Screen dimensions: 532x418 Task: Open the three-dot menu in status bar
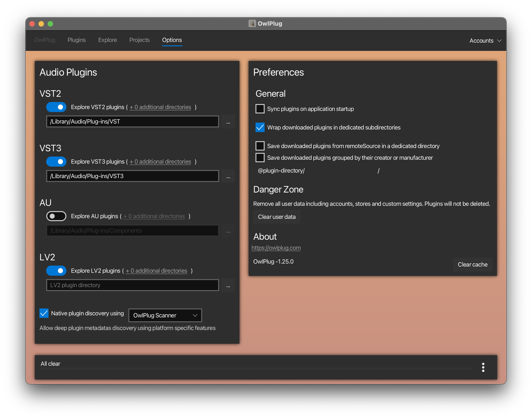click(x=483, y=367)
